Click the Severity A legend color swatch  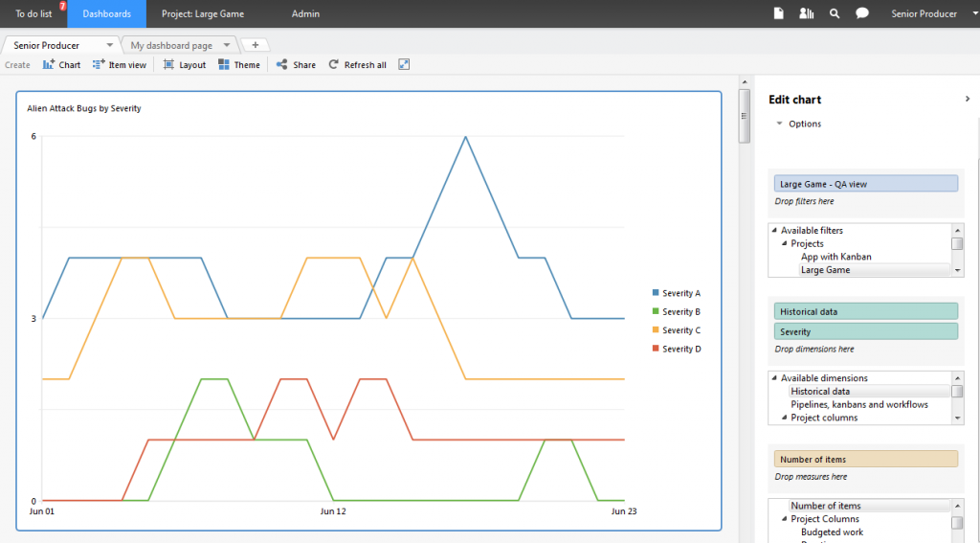(x=656, y=293)
